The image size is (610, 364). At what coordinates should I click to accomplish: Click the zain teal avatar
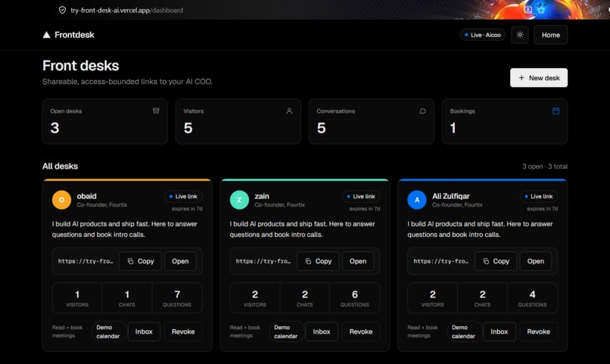click(239, 200)
